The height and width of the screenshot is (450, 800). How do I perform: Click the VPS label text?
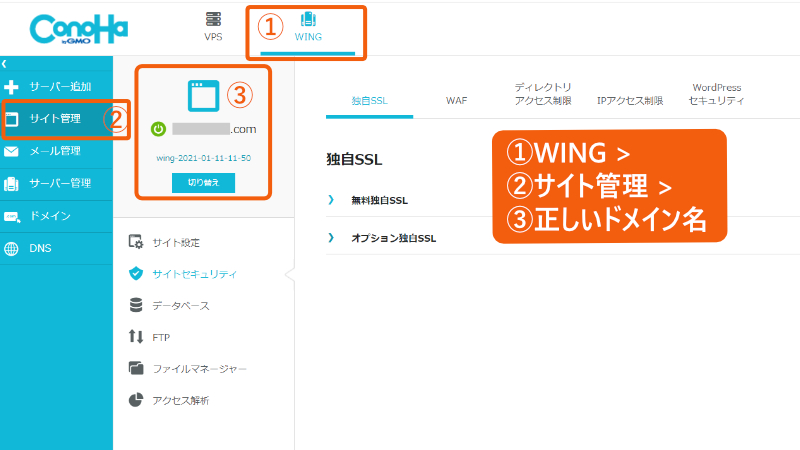(213, 37)
